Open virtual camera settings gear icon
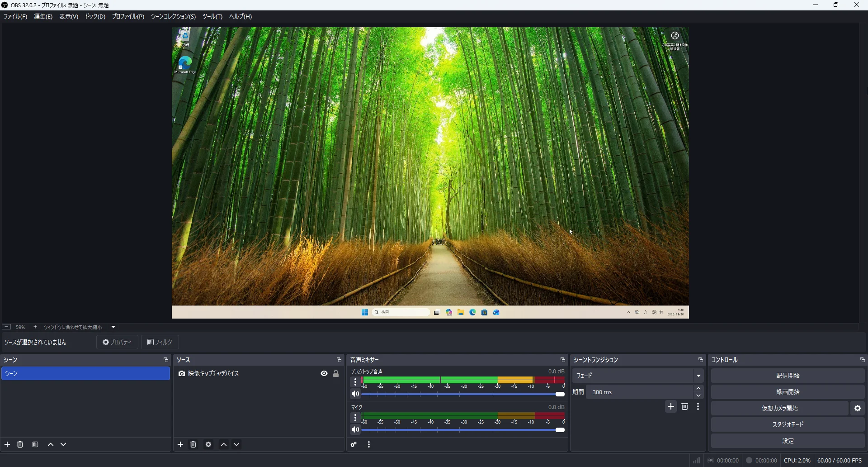The width and height of the screenshot is (868, 467). coord(858,409)
